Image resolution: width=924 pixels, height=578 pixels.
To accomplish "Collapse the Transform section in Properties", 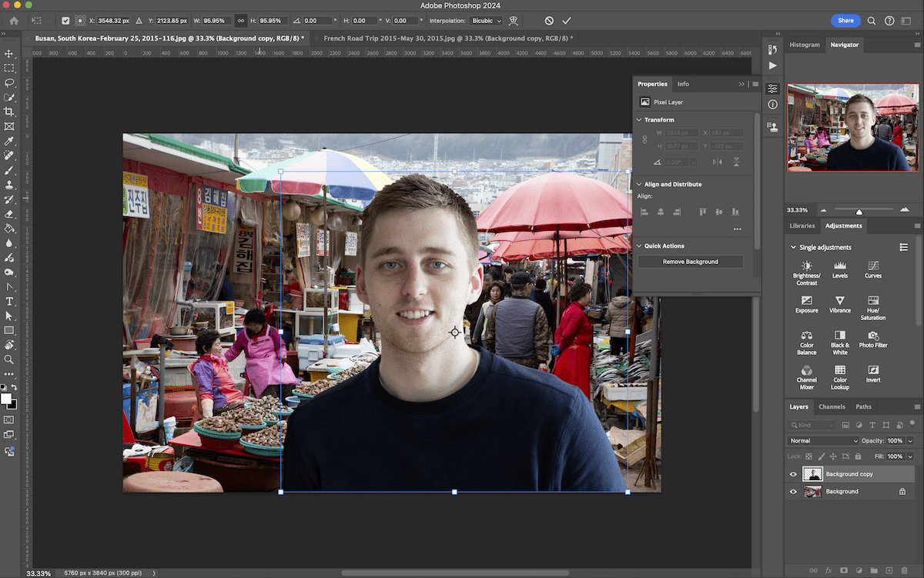I will (638, 119).
